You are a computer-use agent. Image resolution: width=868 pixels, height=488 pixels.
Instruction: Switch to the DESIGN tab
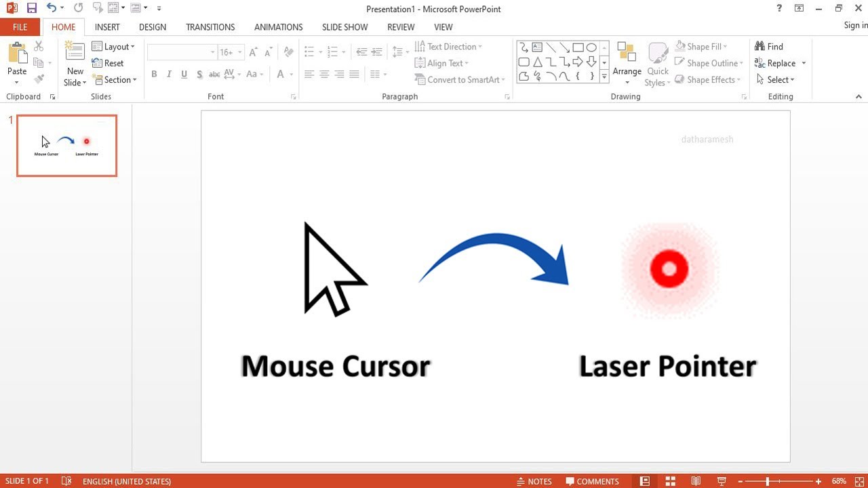[153, 27]
